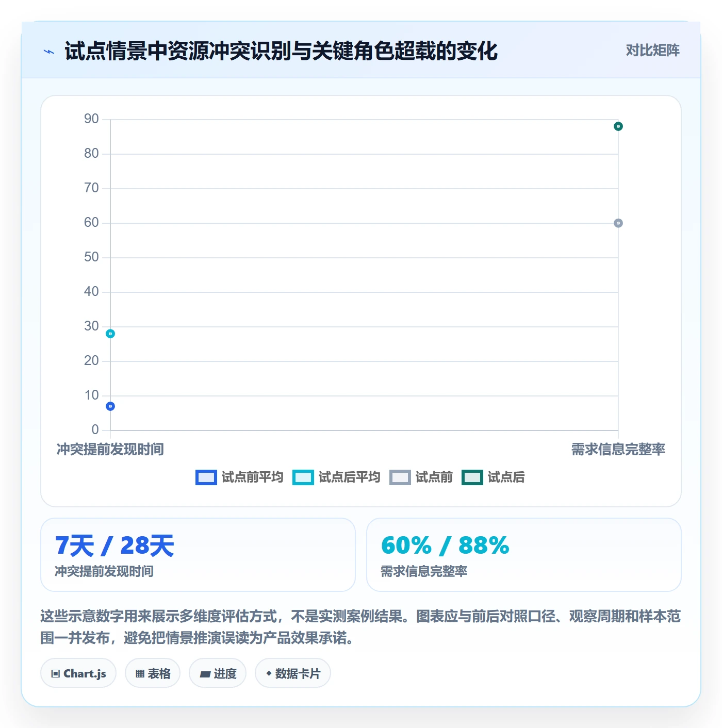Toggle the grey 试点前 legend swatch
This screenshot has height=728, width=722.
pos(400,477)
